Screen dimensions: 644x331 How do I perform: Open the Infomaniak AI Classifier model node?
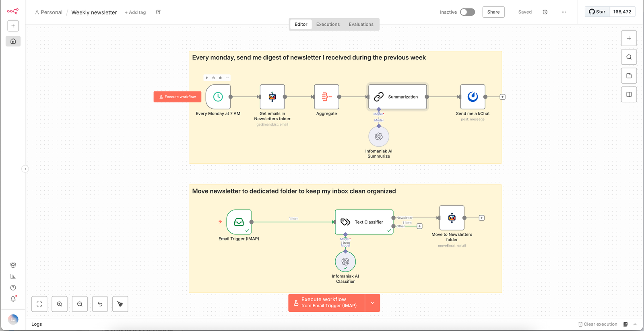pos(345,261)
